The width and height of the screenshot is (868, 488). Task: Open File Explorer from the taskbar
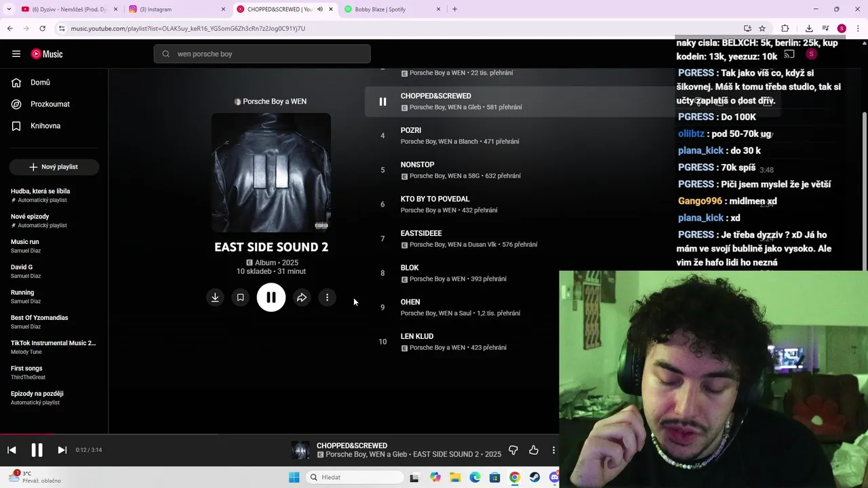pyautogui.click(x=455, y=478)
